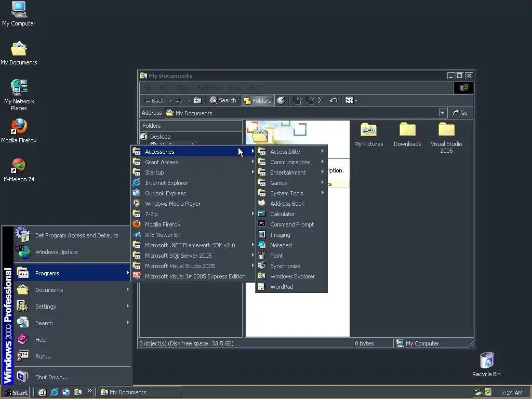Viewport: 532px width, 399px height.
Task: Select the Mozilla Firefox desktop shortcut
Action: [x=19, y=131]
